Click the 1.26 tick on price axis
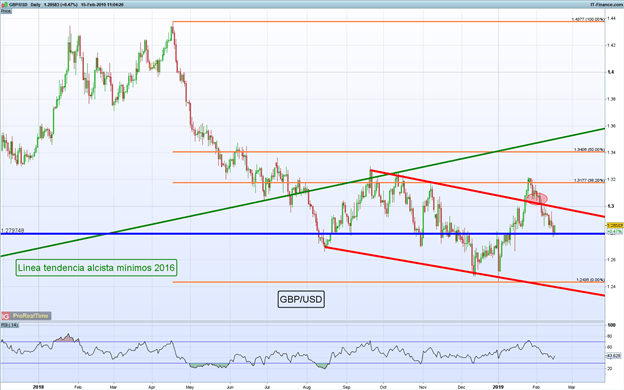This screenshot has height=390, width=624. click(611, 259)
